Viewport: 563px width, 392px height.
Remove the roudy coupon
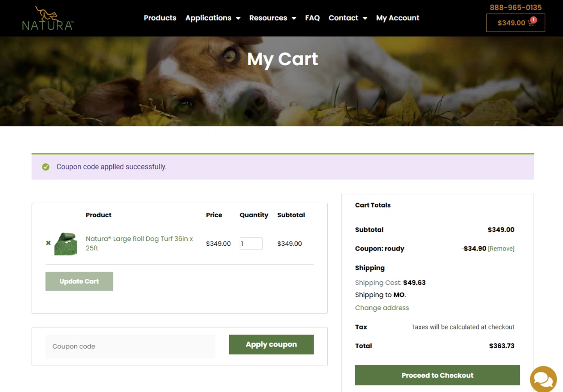point(501,249)
